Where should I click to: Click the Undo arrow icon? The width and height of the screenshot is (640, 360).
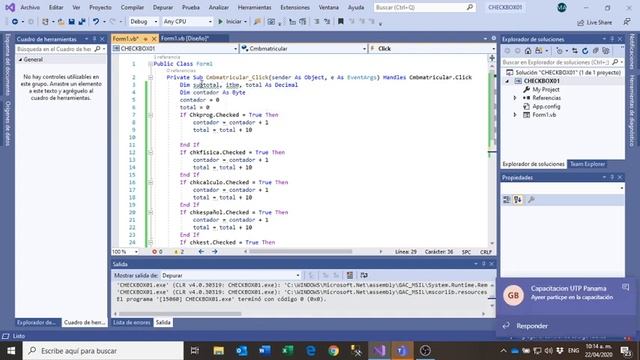coord(96,22)
